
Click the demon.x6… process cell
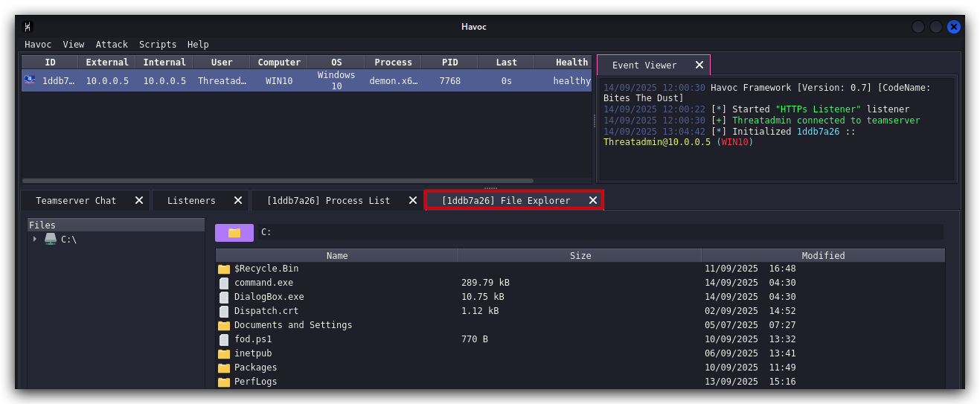(x=394, y=81)
